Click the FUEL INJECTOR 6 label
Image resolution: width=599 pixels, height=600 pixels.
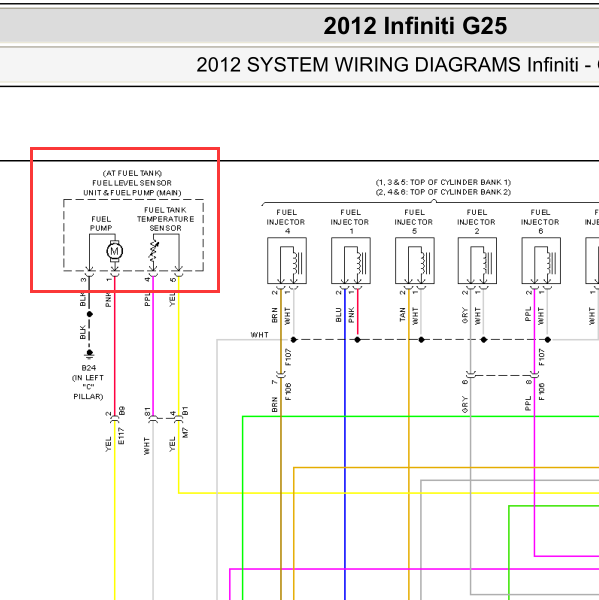tap(540, 222)
